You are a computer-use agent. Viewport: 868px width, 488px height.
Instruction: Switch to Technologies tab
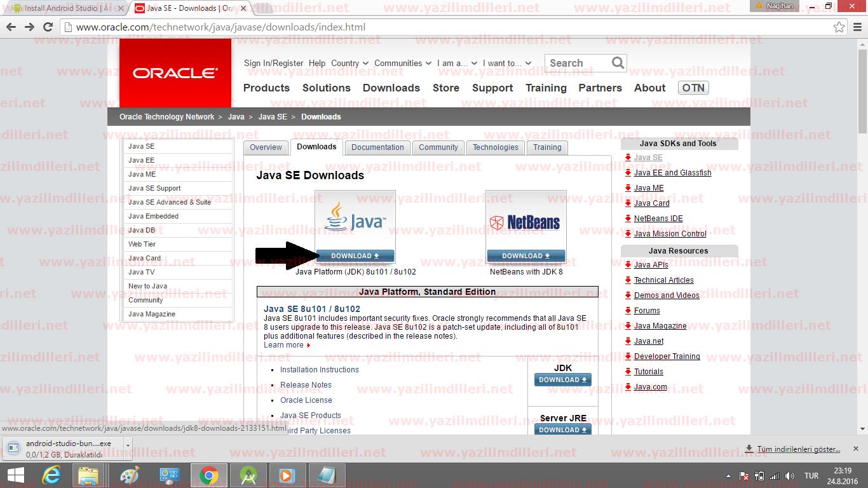(496, 147)
